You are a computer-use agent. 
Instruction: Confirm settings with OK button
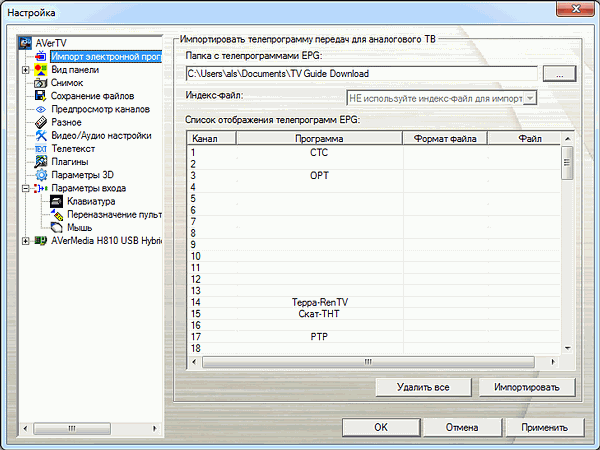[381, 427]
